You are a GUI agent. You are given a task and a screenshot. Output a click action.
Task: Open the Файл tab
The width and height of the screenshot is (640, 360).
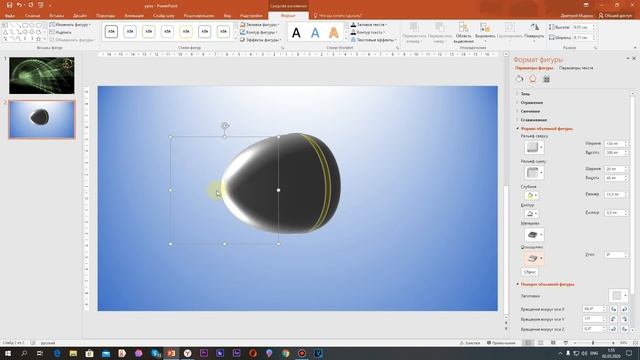coord(10,16)
